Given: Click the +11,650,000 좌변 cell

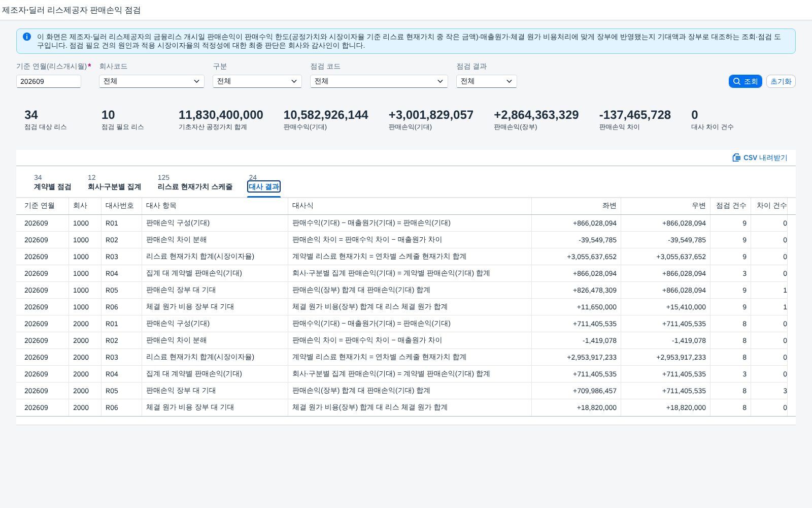Looking at the screenshot, I should (x=596, y=307).
